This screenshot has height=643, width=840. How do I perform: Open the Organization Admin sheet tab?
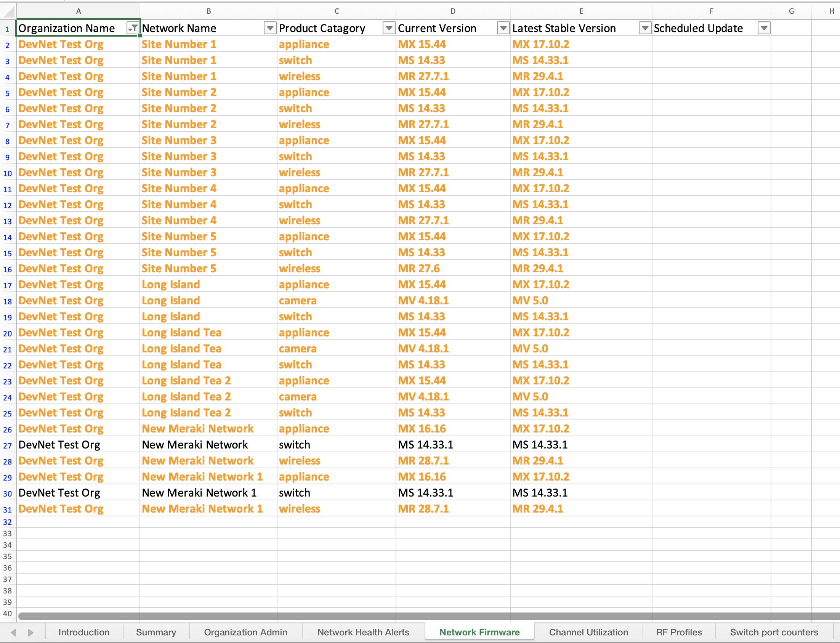(245, 632)
